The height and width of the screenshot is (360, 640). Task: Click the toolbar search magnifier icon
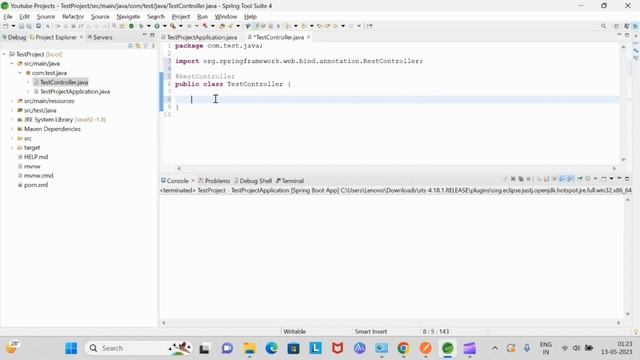(x=604, y=26)
